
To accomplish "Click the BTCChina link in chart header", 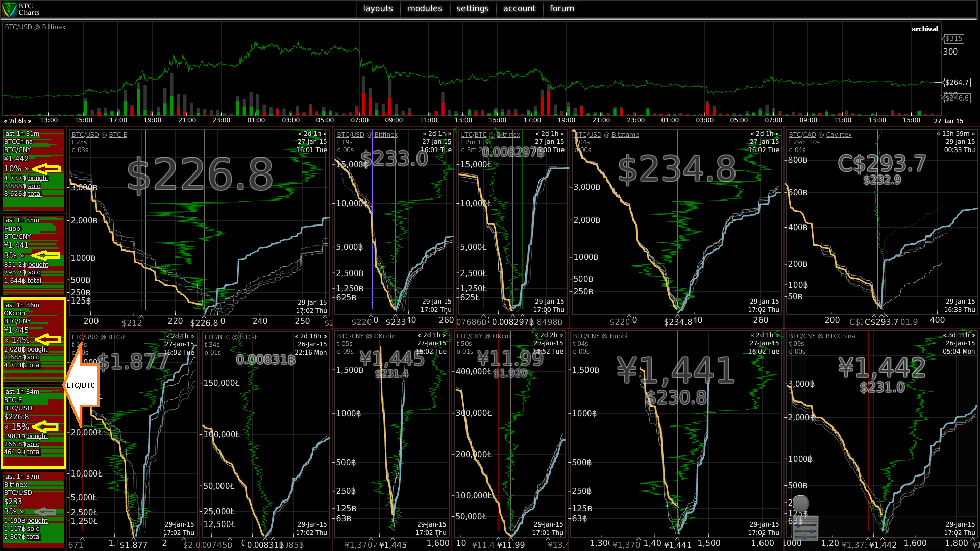I will click(840, 336).
